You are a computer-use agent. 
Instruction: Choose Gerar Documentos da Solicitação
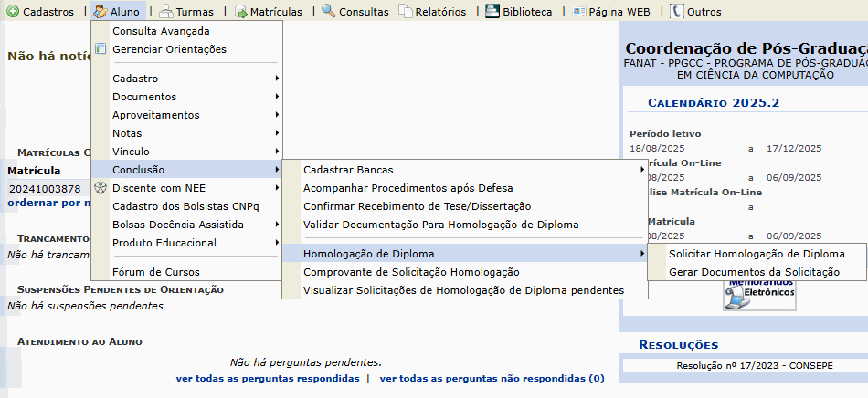pos(754,272)
